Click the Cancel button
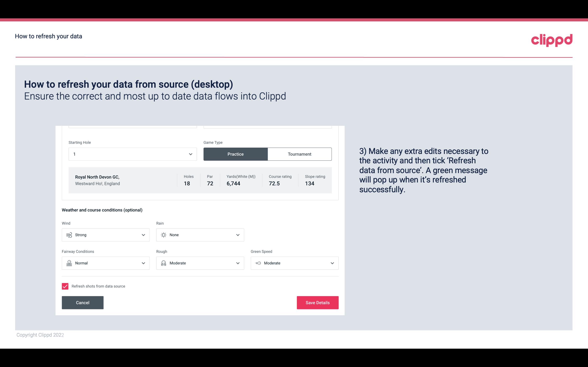 83,302
